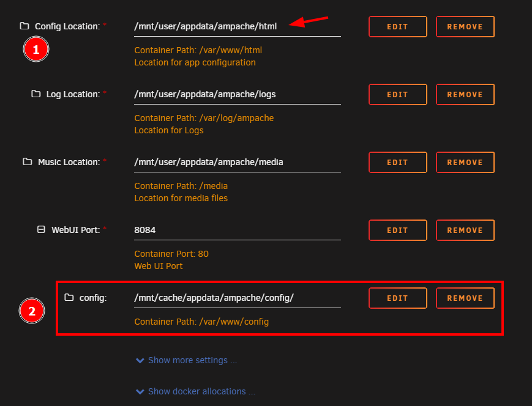Click 'Location for app configuration' text
The width and height of the screenshot is (532, 406).
click(195, 62)
